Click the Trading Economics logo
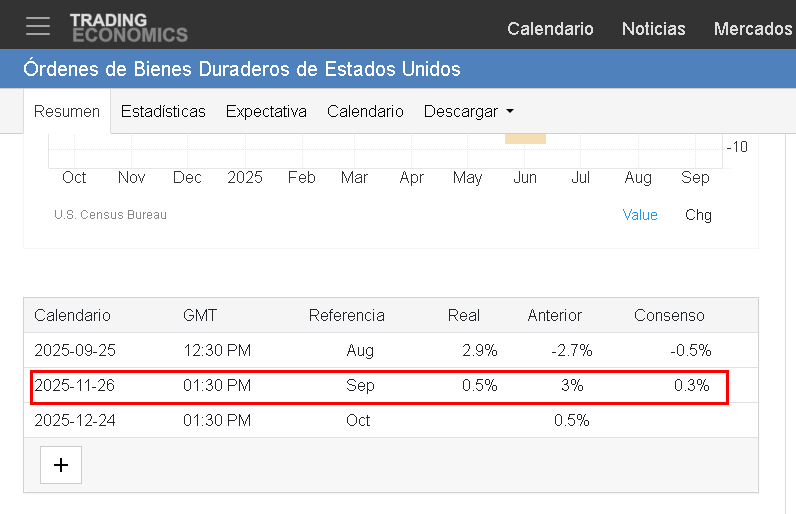The height and width of the screenshot is (514, 796). (128, 27)
